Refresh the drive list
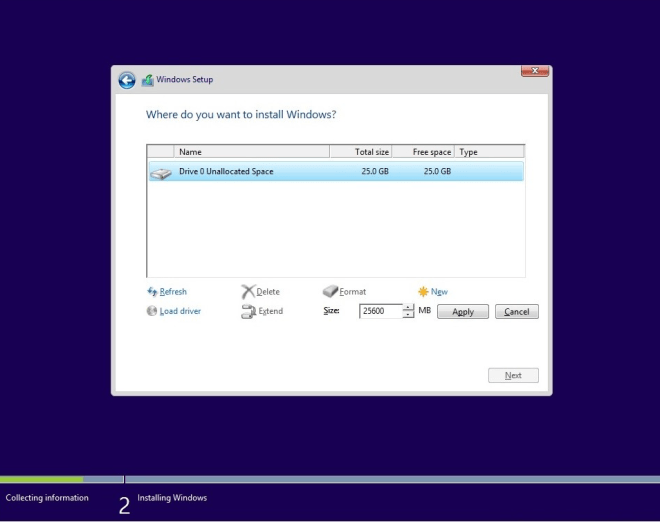660x522 pixels. click(173, 291)
